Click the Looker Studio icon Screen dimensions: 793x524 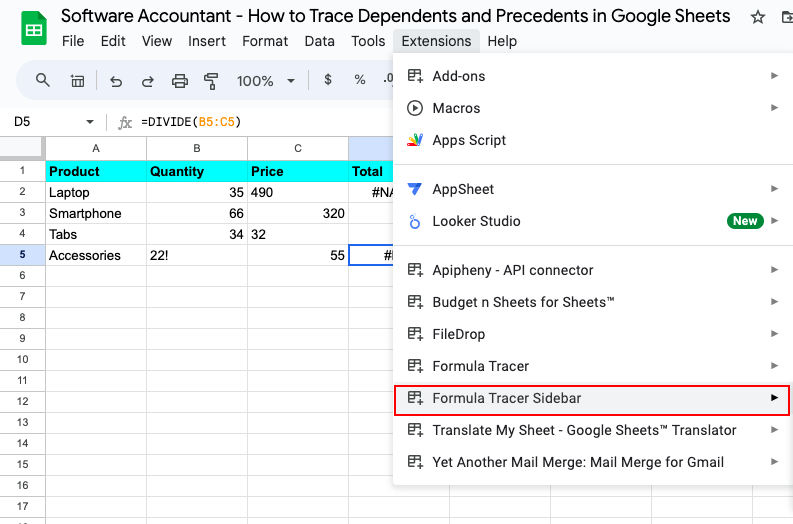click(415, 221)
